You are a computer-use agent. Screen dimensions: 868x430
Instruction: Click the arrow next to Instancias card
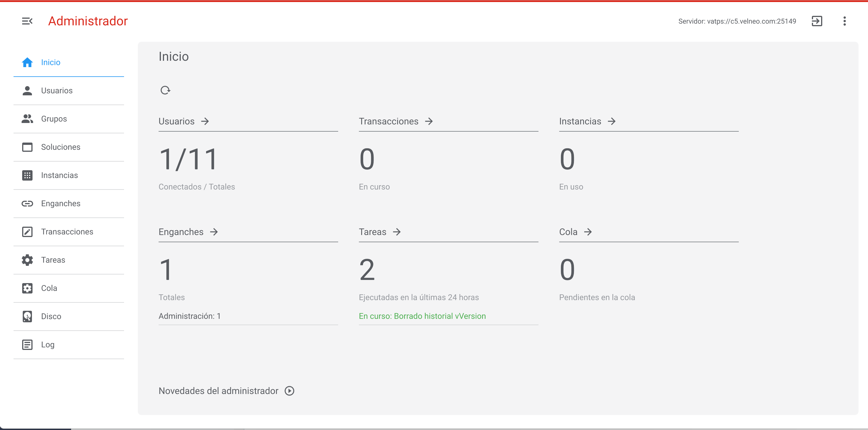pyautogui.click(x=612, y=121)
